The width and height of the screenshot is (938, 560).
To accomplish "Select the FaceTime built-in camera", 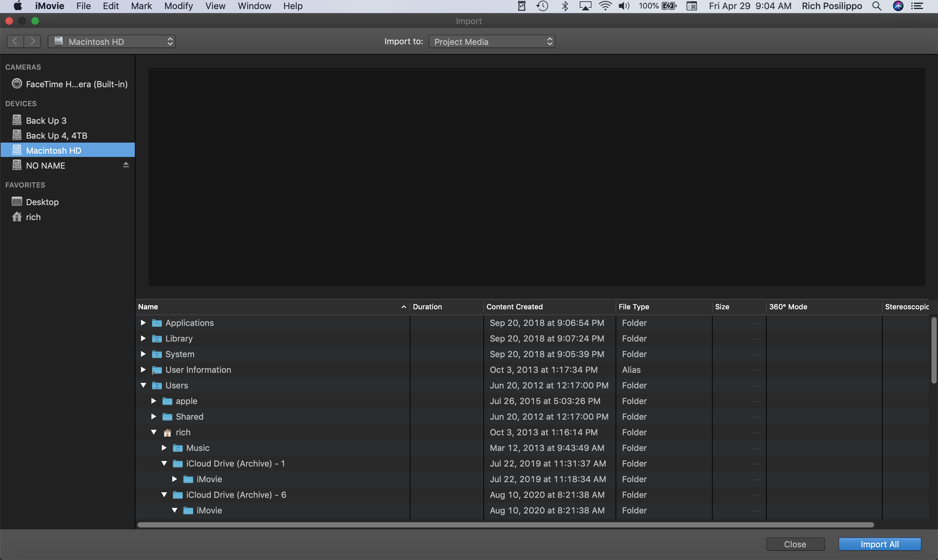I will click(x=76, y=84).
